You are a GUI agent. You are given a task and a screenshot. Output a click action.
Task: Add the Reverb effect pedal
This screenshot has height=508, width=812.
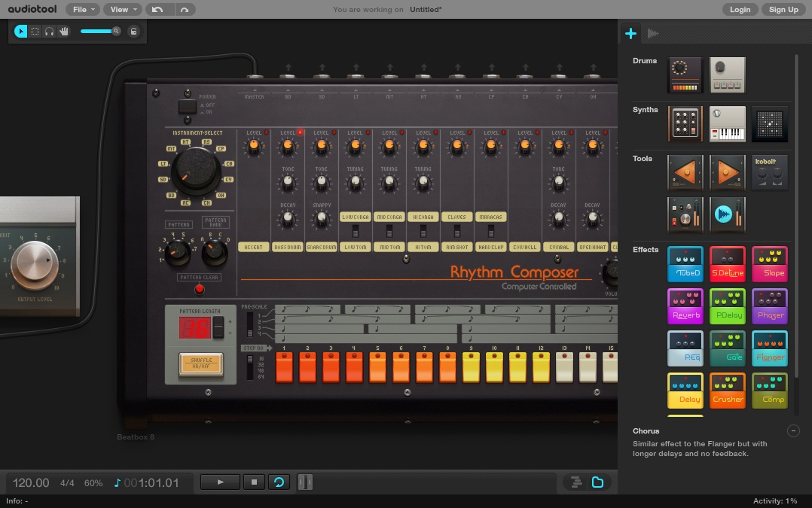685,306
